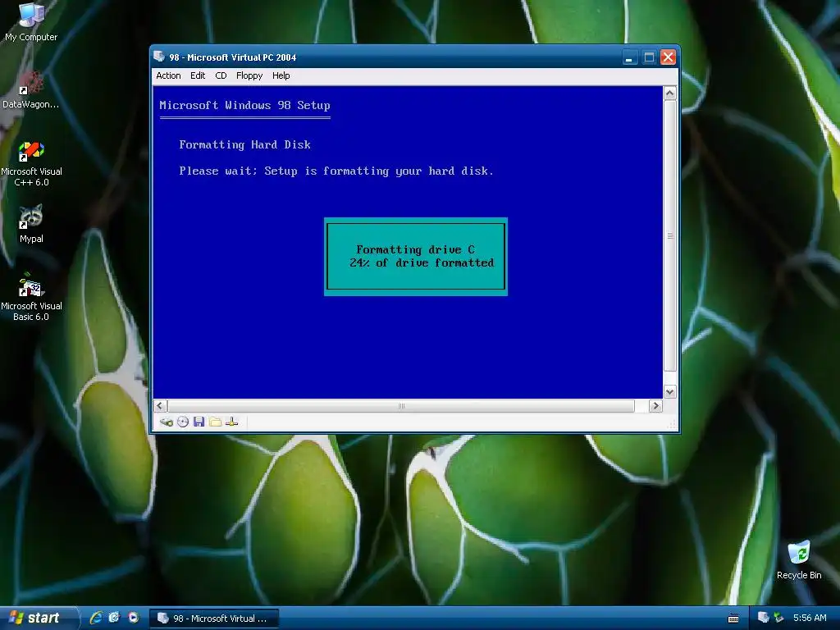
Task: Click the vertical scrollbar up arrow
Action: click(669, 94)
